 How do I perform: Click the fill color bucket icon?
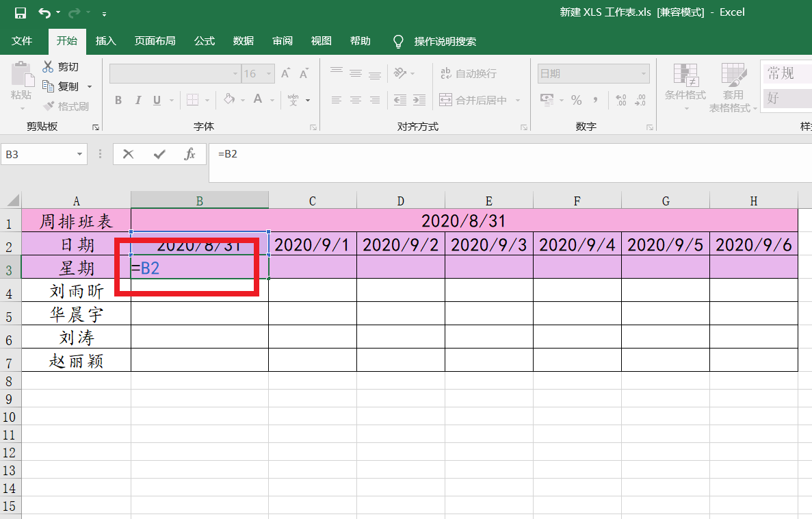click(x=229, y=99)
